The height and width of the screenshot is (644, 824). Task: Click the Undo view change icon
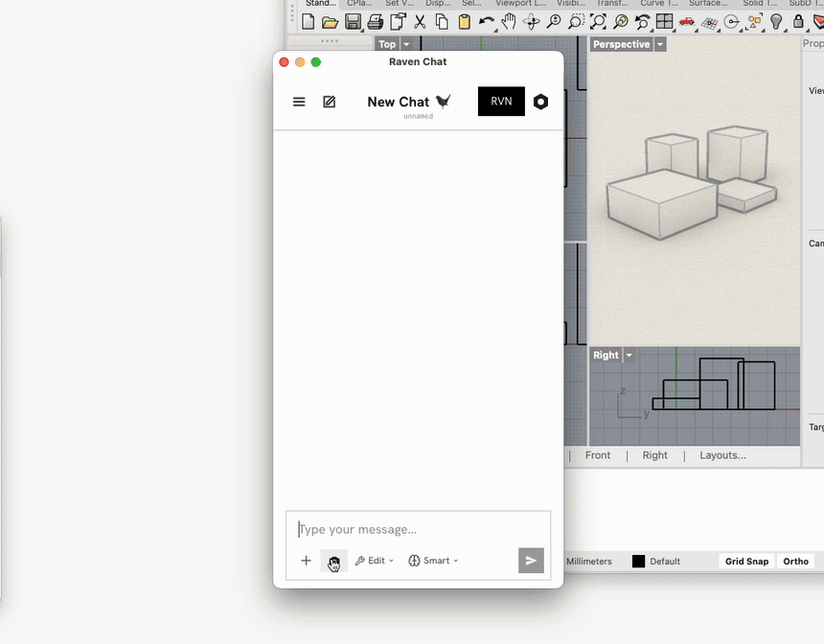642,21
